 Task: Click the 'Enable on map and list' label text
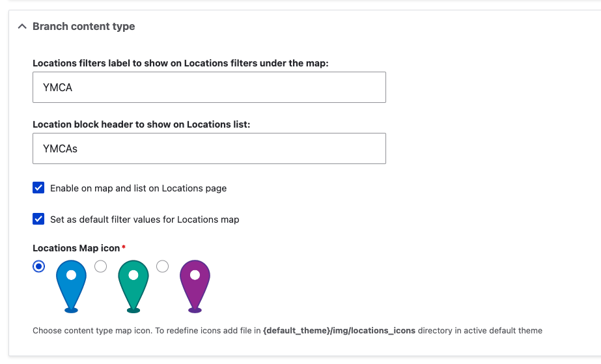[139, 188]
